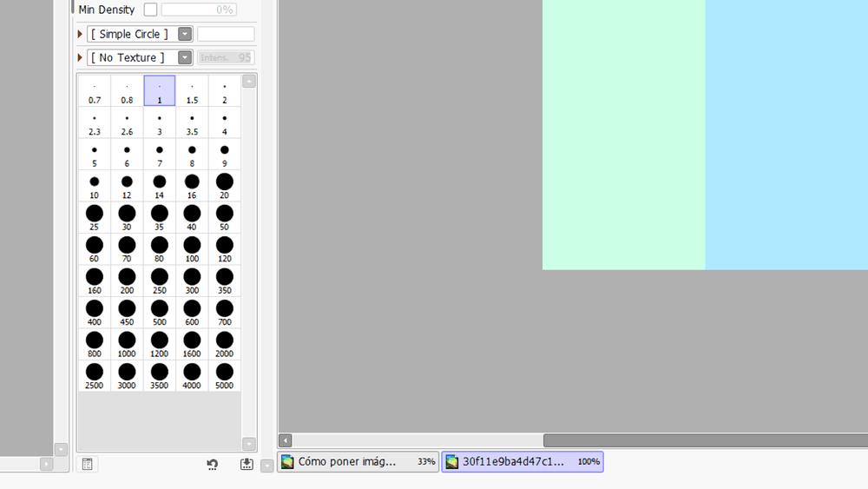
Task: Expand the Simple Circle brush shape settings
Action: click(80, 34)
